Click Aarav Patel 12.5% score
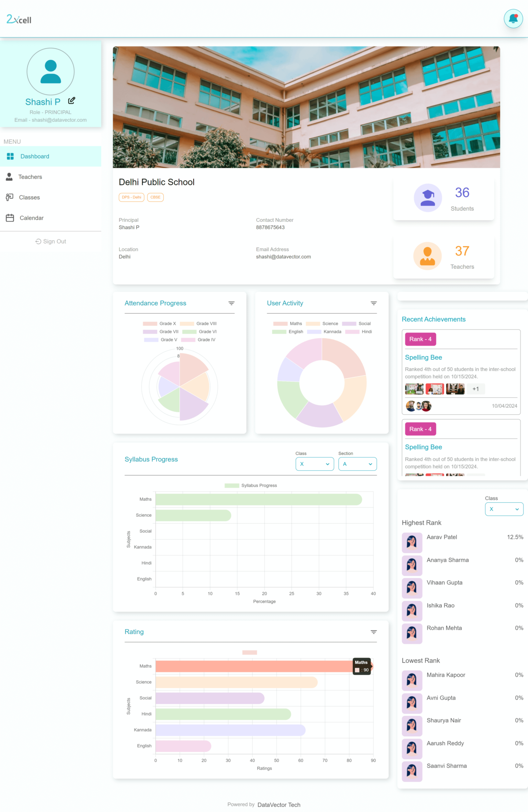The image size is (528, 812). click(515, 537)
